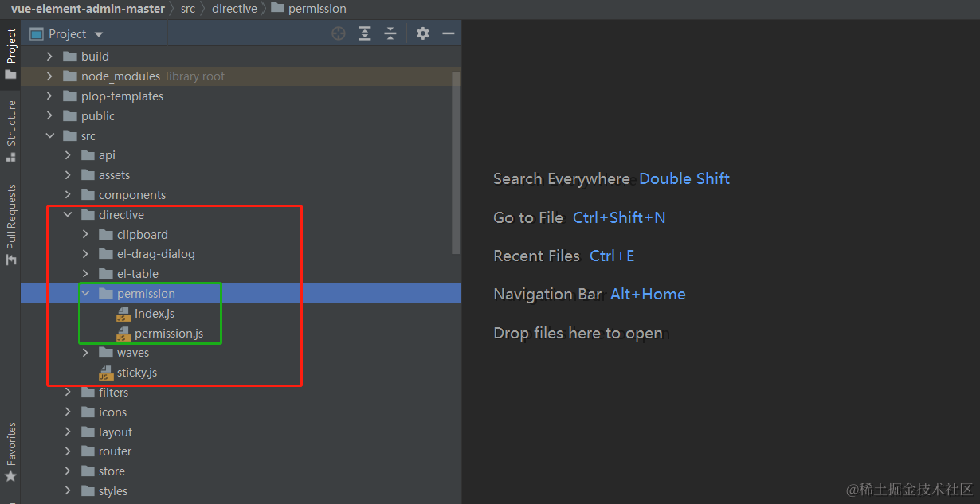Click the Project tree vertical scrollbar
The image size is (980, 504).
[x=456, y=162]
